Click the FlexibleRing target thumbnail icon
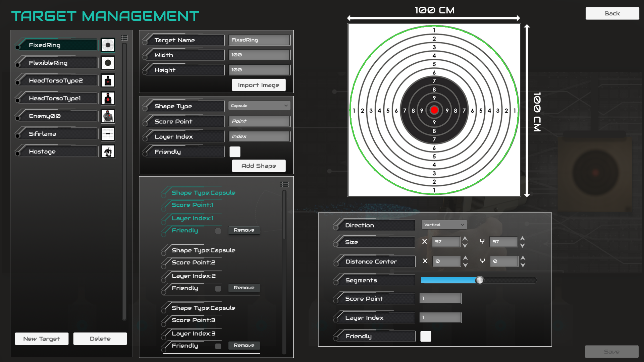 (108, 63)
